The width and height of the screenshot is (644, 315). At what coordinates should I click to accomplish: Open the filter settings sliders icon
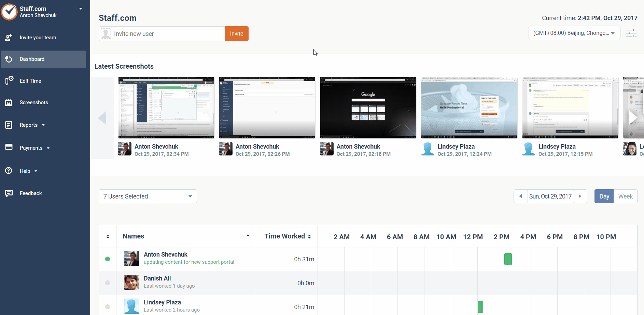point(631,33)
